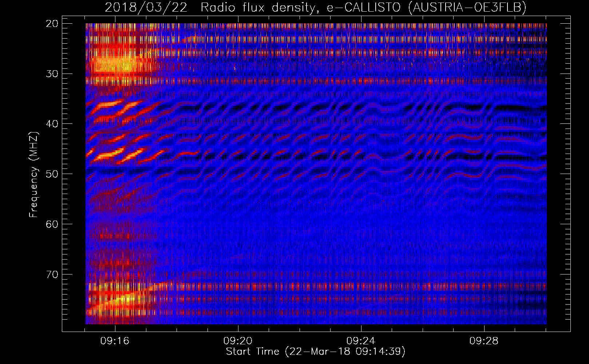The width and height of the screenshot is (589, 364).
Task: Click the '50' frequency tick label
Action: 52,174
